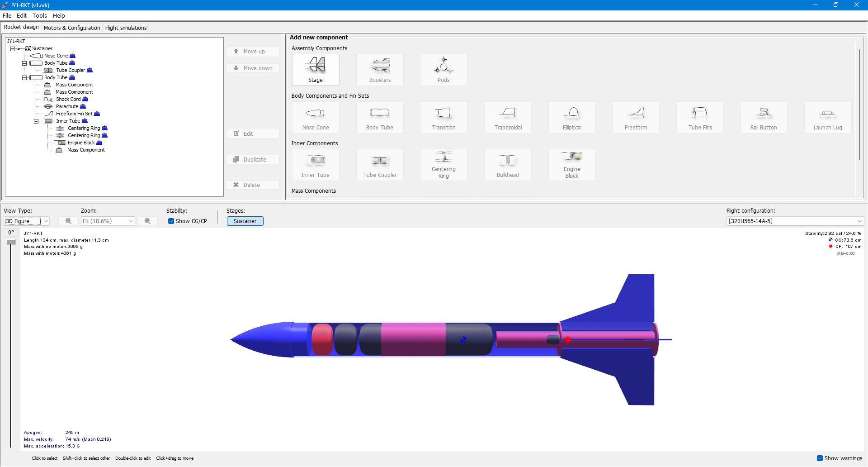The height and width of the screenshot is (467, 868).
Task: Add a Centering Ring component
Action: [443, 165]
